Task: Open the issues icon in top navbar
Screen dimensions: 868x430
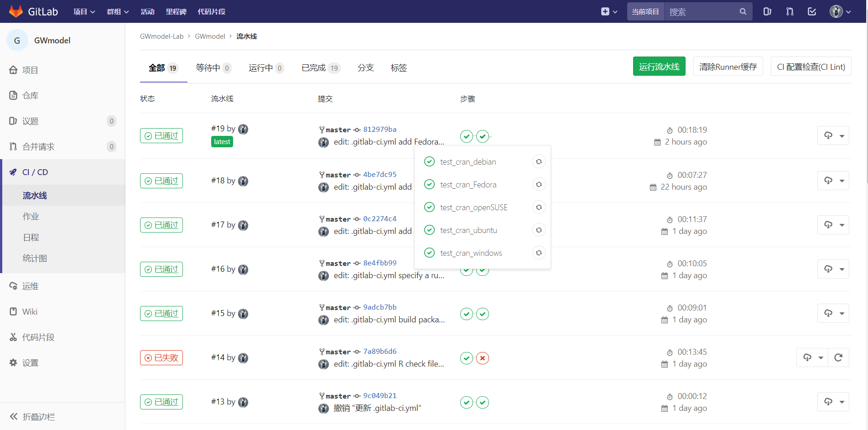Action: tap(767, 11)
